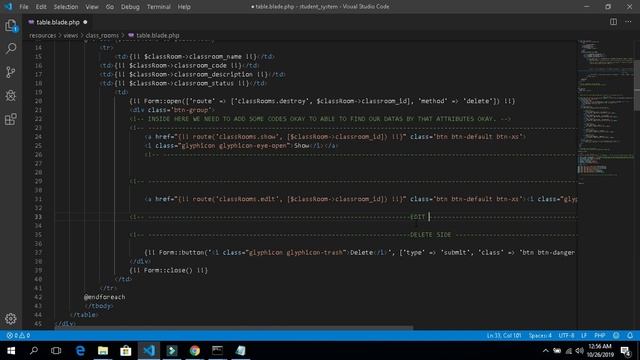Open the Help menu
Viewport: 640px width, 360px height.
184,7
